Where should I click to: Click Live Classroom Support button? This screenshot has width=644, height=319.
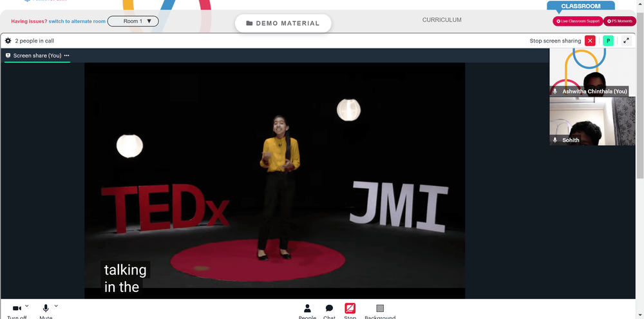[578, 21]
